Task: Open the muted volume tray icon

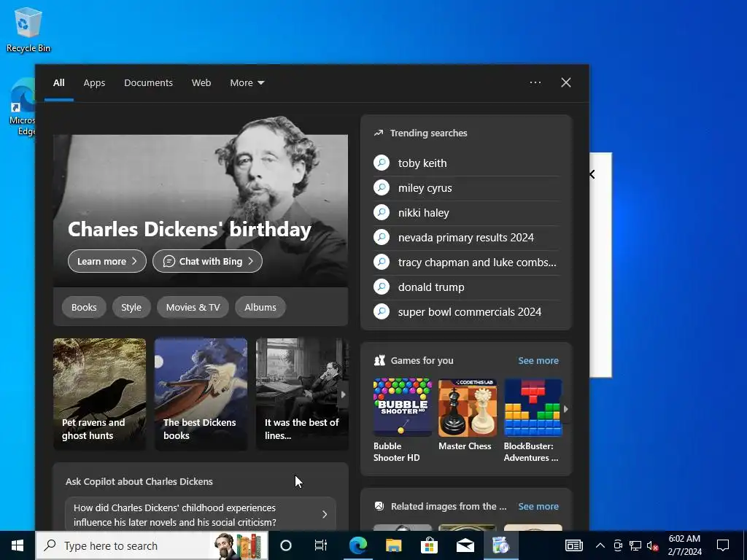Action: click(653, 545)
